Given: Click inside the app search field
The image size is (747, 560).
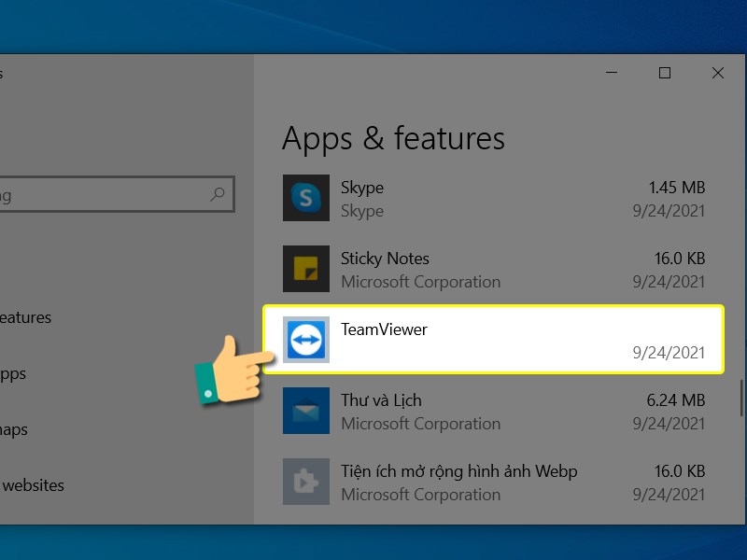Looking at the screenshot, I should click(103, 194).
